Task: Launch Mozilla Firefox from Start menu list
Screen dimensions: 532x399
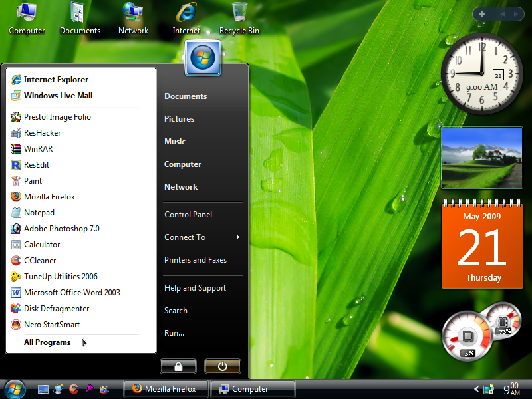Action: tap(80, 197)
